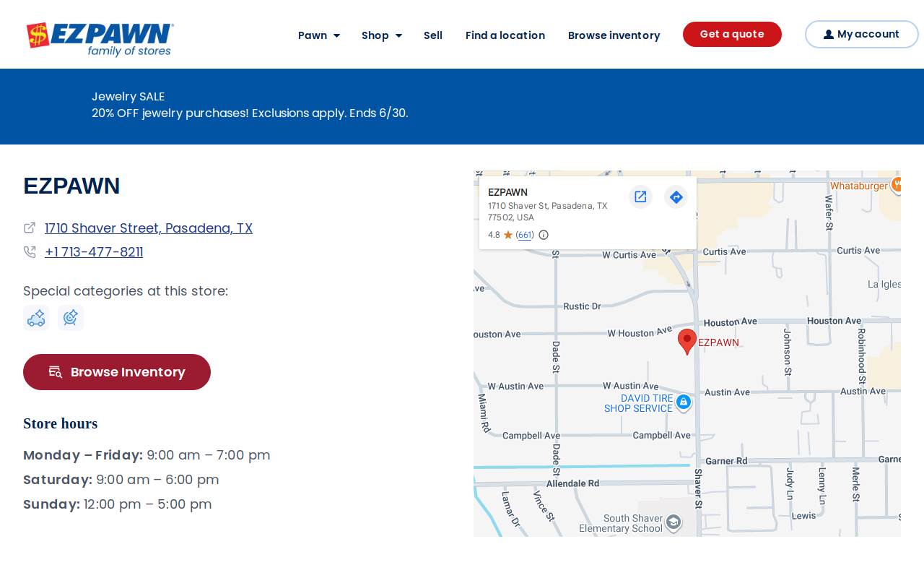Image resolution: width=924 pixels, height=578 pixels.
Task: Expand the Pawn dropdown menu
Action: pos(319,35)
